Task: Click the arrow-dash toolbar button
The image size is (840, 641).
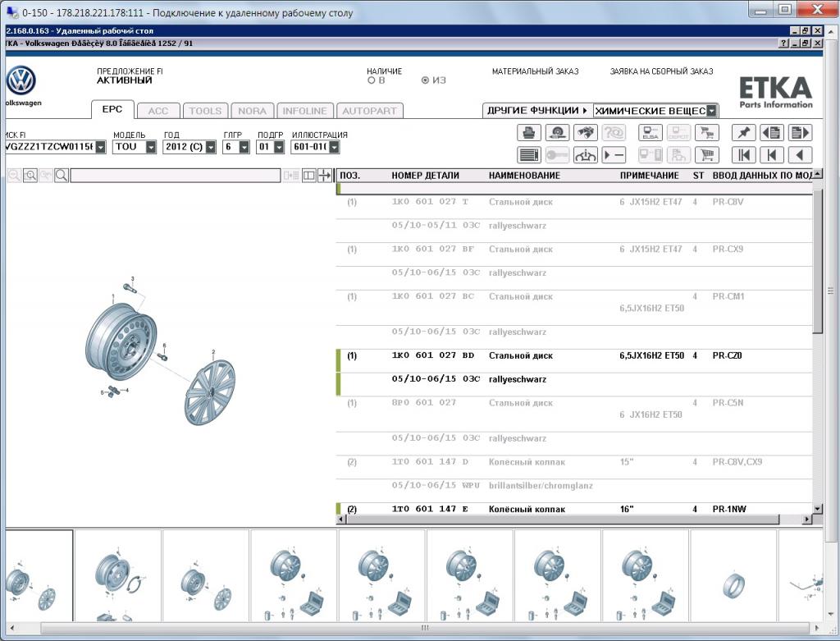Action: 614,155
